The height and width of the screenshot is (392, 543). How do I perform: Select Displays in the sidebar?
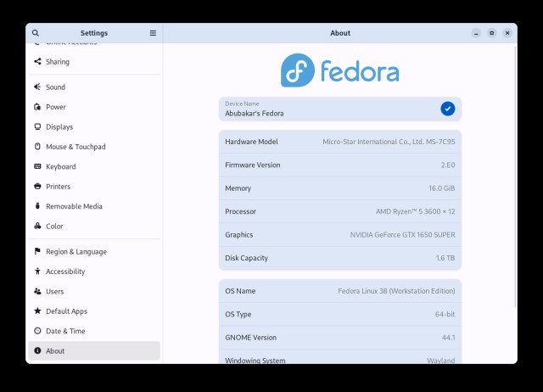pos(94,126)
